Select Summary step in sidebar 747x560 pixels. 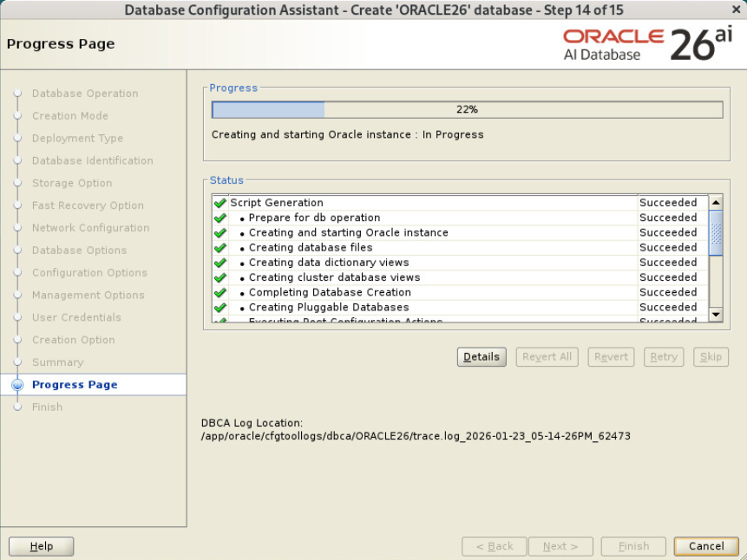(x=57, y=361)
